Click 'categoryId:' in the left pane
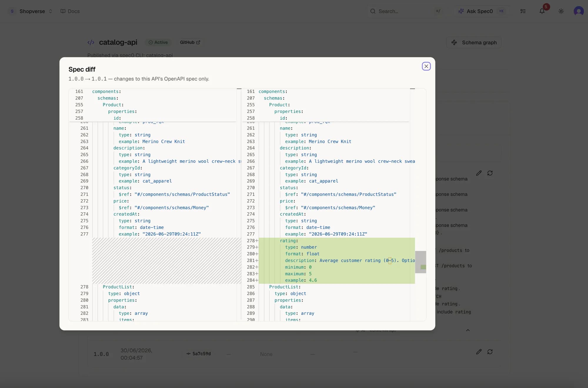The height and width of the screenshot is (388, 588). tap(128, 168)
